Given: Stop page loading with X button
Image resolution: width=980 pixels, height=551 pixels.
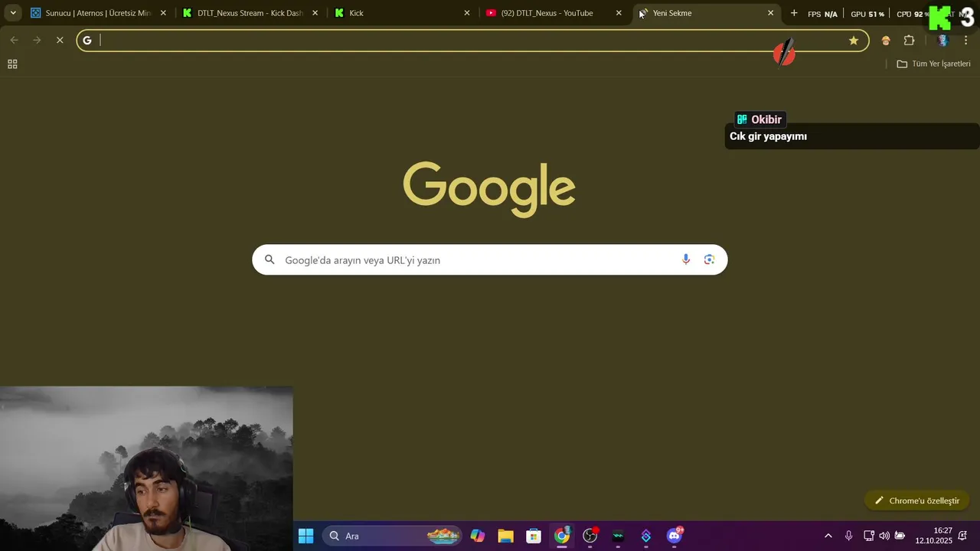Looking at the screenshot, I should pyautogui.click(x=60, y=41).
